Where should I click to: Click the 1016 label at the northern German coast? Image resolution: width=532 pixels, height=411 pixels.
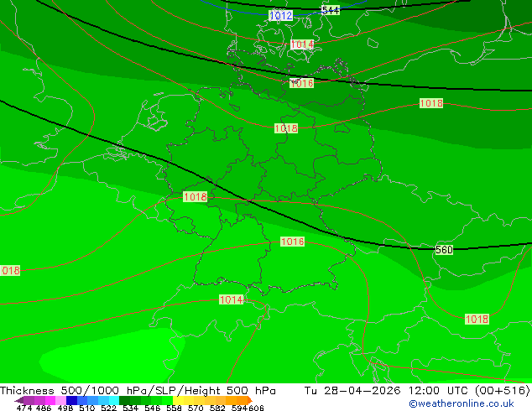click(x=301, y=83)
